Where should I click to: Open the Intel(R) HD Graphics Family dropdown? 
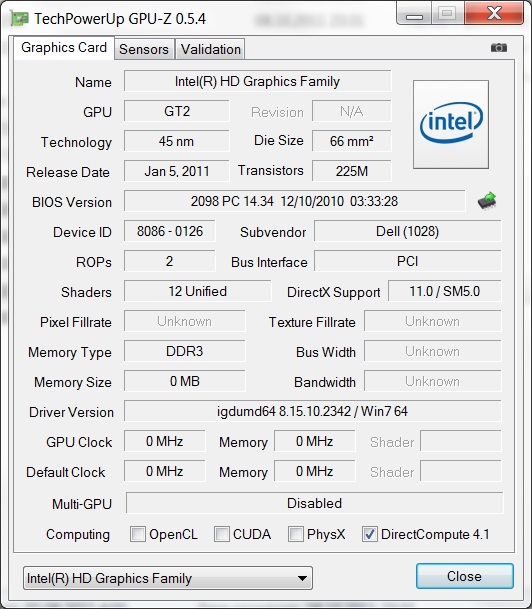click(168, 578)
